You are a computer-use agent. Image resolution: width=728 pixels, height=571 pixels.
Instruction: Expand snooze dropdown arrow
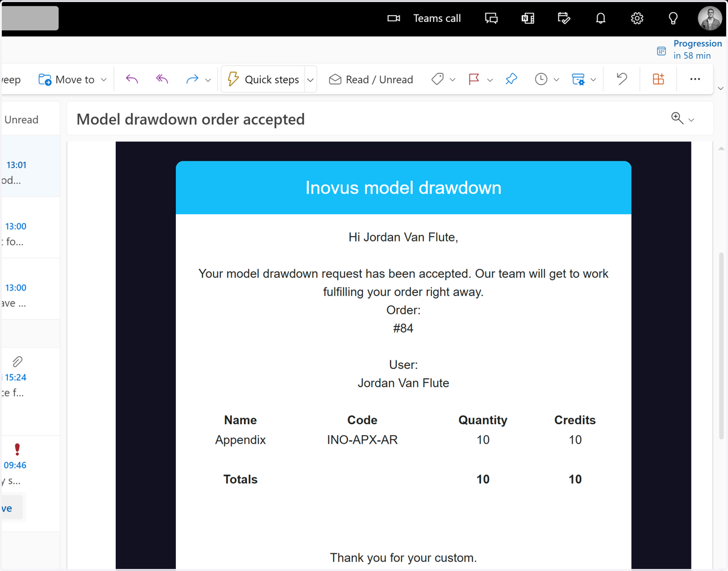coord(556,80)
